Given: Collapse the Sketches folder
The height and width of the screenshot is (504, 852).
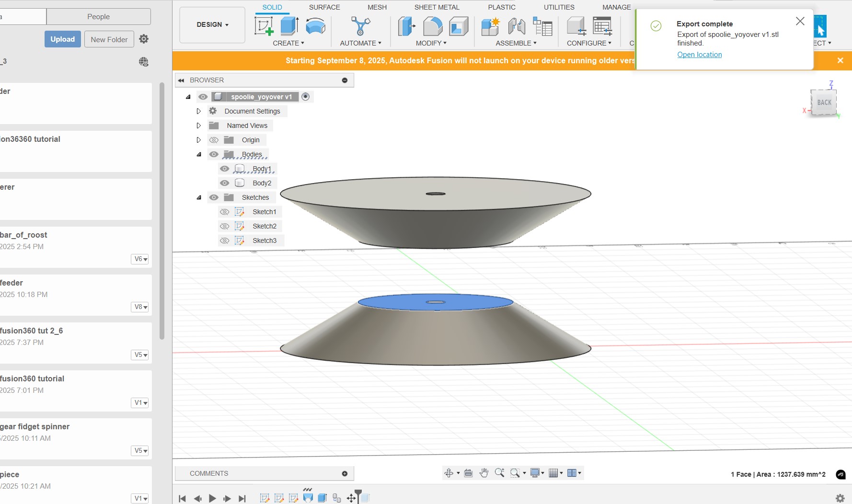Looking at the screenshot, I should (199, 197).
